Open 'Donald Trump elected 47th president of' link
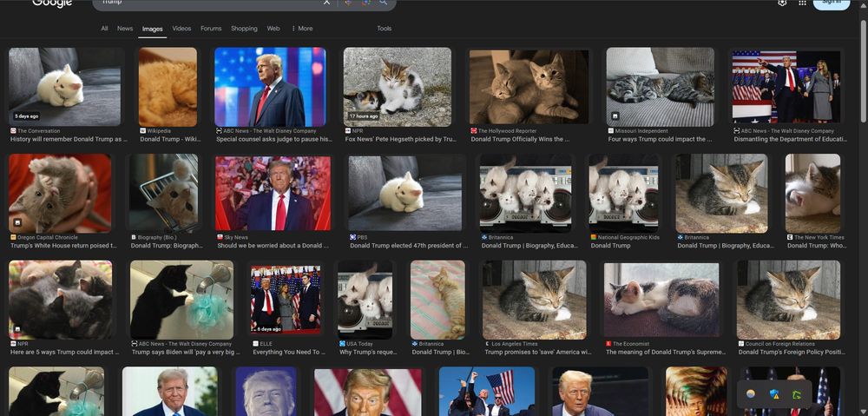This screenshot has width=868, height=416. click(x=409, y=246)
